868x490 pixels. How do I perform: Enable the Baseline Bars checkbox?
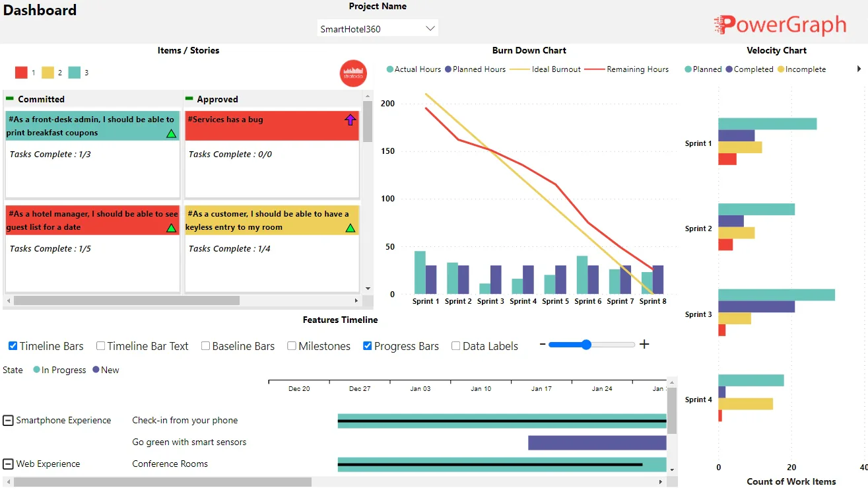[x=206, y=346]
